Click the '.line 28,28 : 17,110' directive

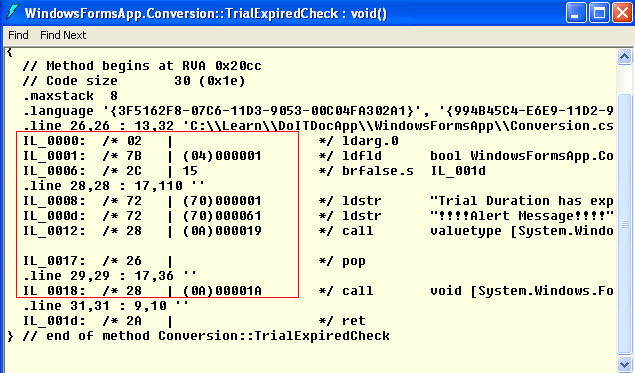coord(113,186)
